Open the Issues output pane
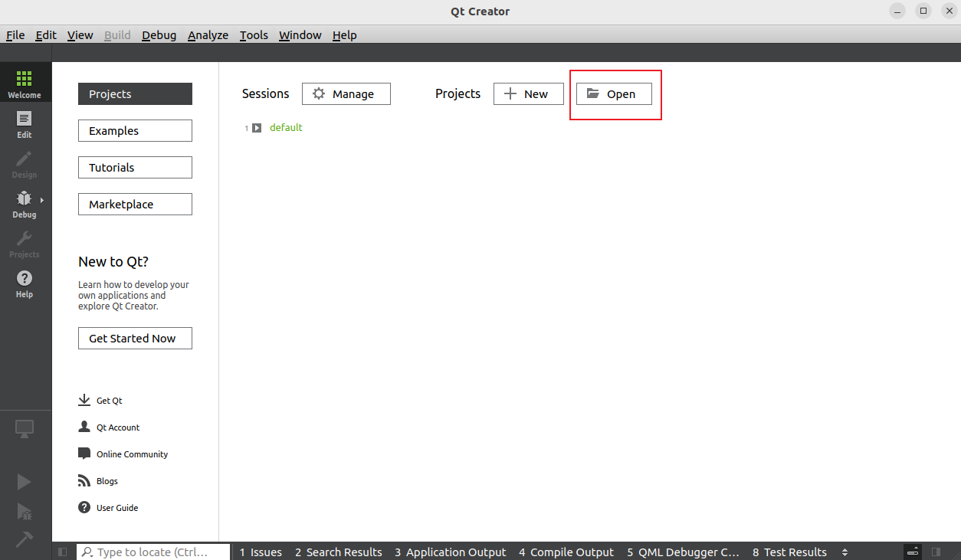 click(x=261, y=552)
